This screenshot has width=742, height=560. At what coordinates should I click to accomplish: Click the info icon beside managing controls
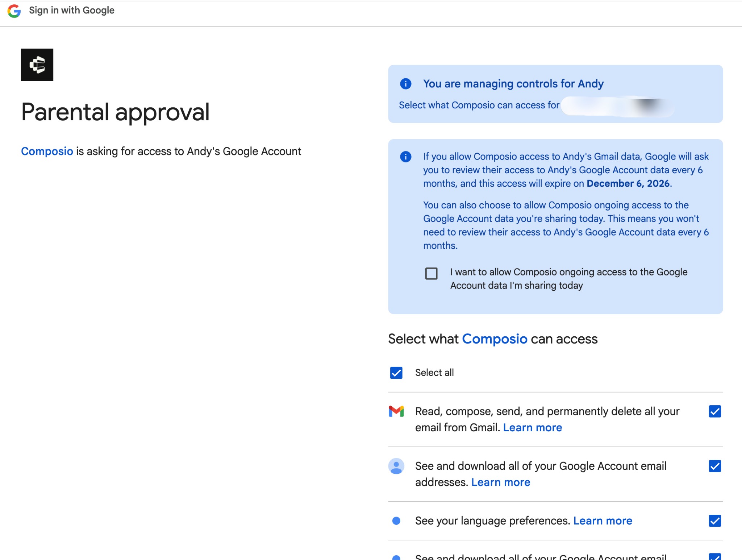(406, 84)
